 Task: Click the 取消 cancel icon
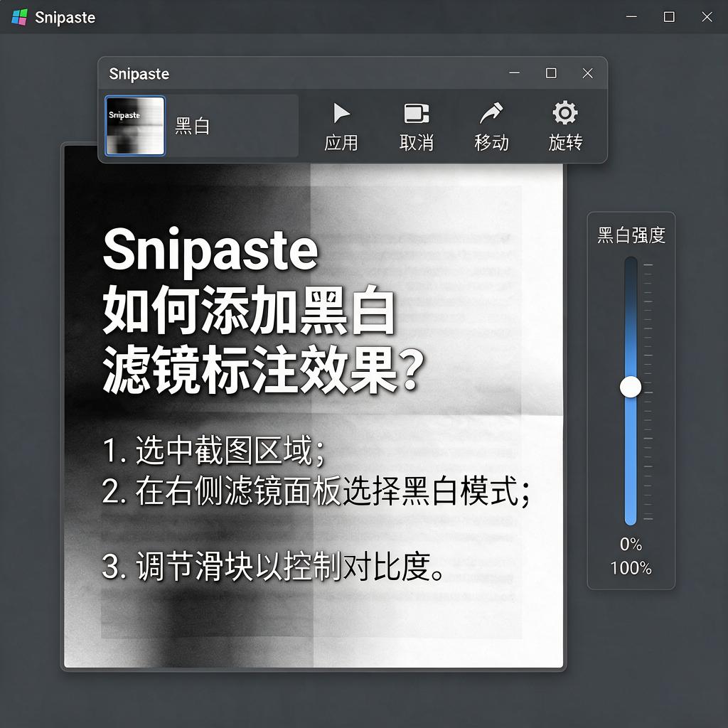417,113
